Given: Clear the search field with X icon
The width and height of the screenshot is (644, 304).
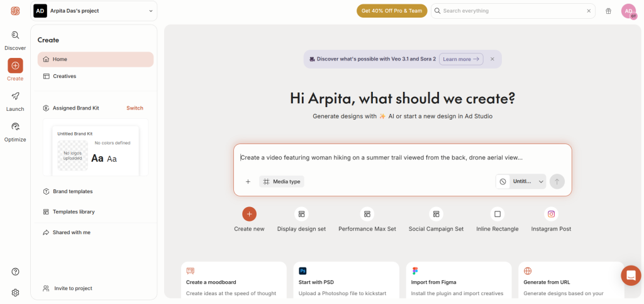Looking at the screenshot, I should point(589,11).
